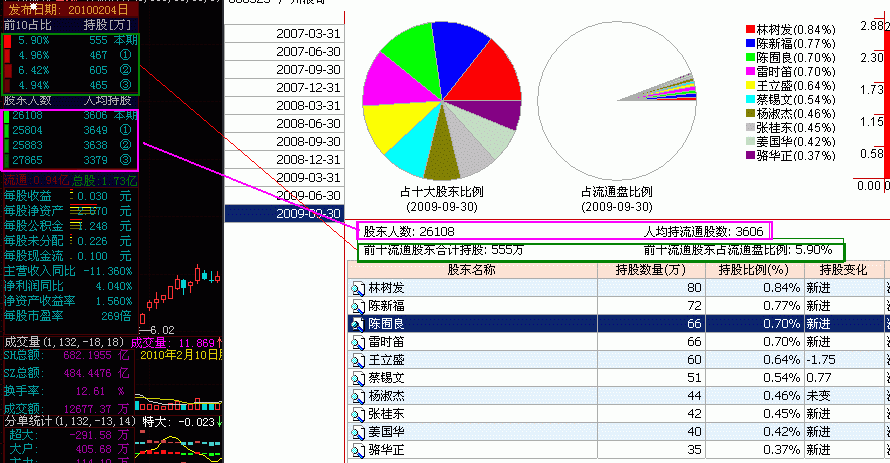Click shareholder count row 27865
Image resolution: width=890 pixels, height=463 pixels.
pyautogui.click(x=70, y=160)
